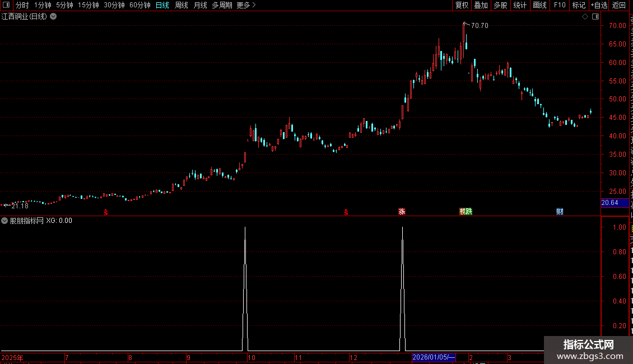Toggle the right side panel icon
Screen dimensions: 633x364
click(595, 17)
